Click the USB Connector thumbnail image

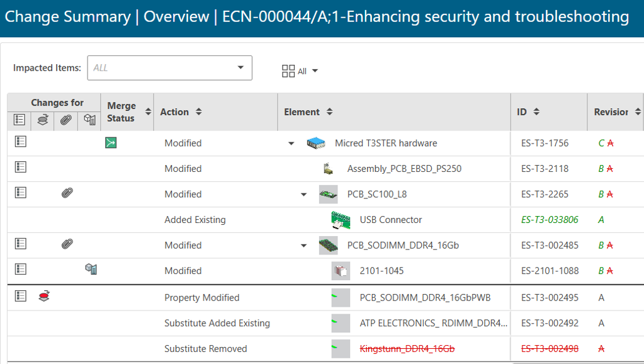(x=341, y=220)
